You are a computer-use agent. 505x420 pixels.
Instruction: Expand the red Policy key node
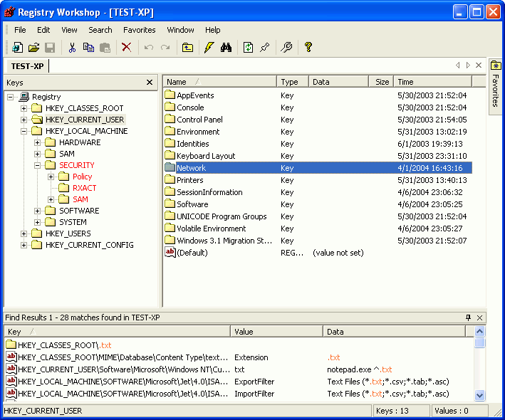pos(51,177)
